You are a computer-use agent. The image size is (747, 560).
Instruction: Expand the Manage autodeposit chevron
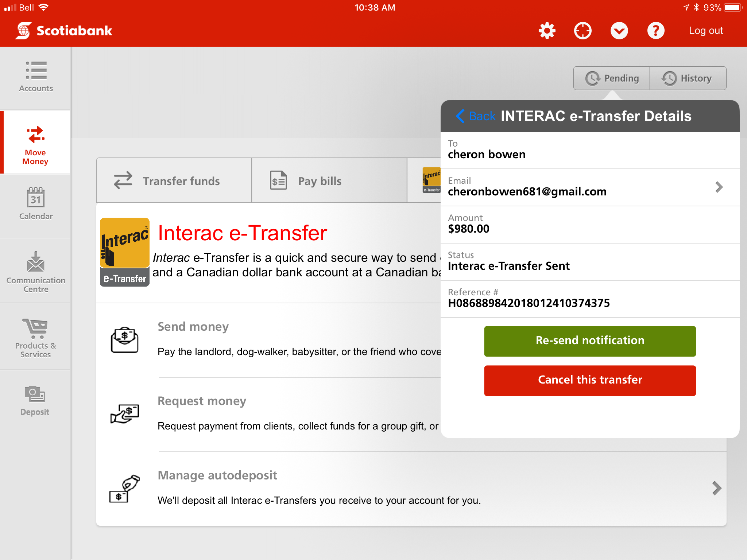click(x=717, y=488)
